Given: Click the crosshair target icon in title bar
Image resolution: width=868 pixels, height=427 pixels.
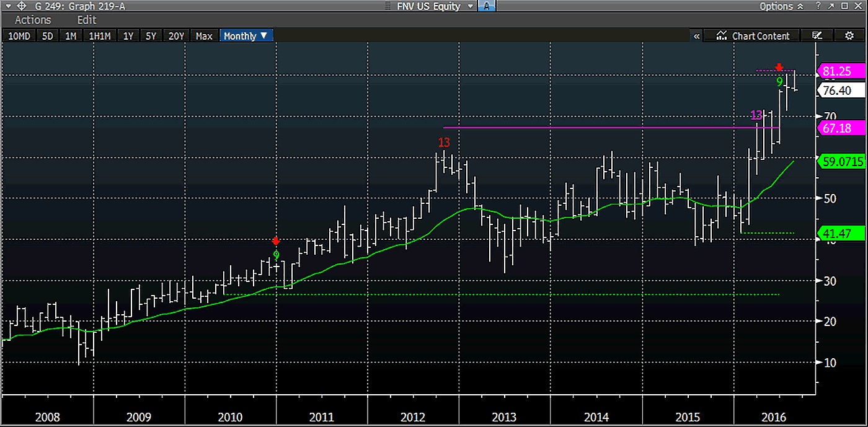Looking at the screenshot, I should pos(21,6).
